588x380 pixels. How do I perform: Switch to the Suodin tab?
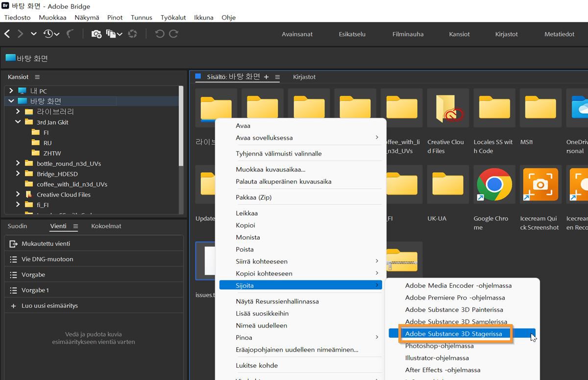(x=18, y=226)
